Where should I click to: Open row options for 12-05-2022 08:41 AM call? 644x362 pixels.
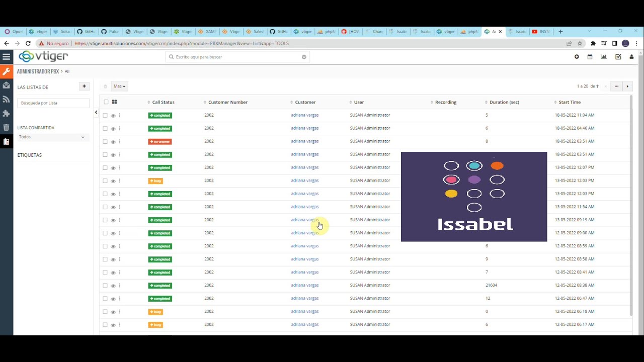click(x=119, y=273)
